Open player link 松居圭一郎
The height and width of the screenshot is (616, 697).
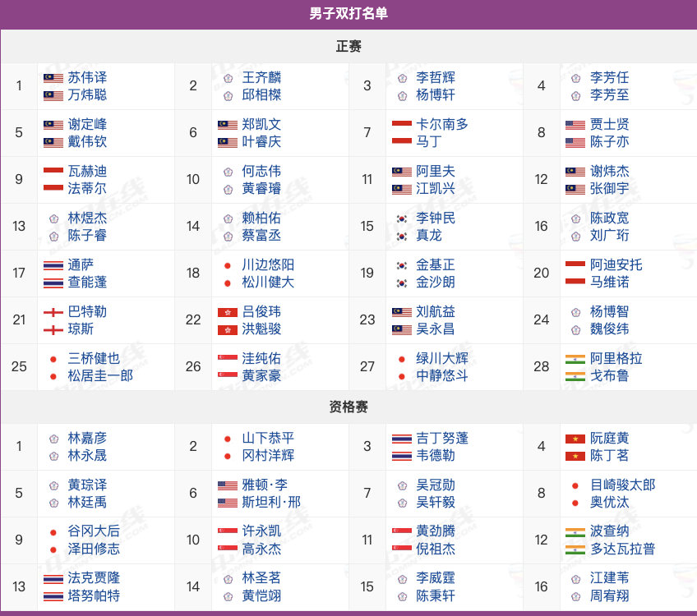100,376
